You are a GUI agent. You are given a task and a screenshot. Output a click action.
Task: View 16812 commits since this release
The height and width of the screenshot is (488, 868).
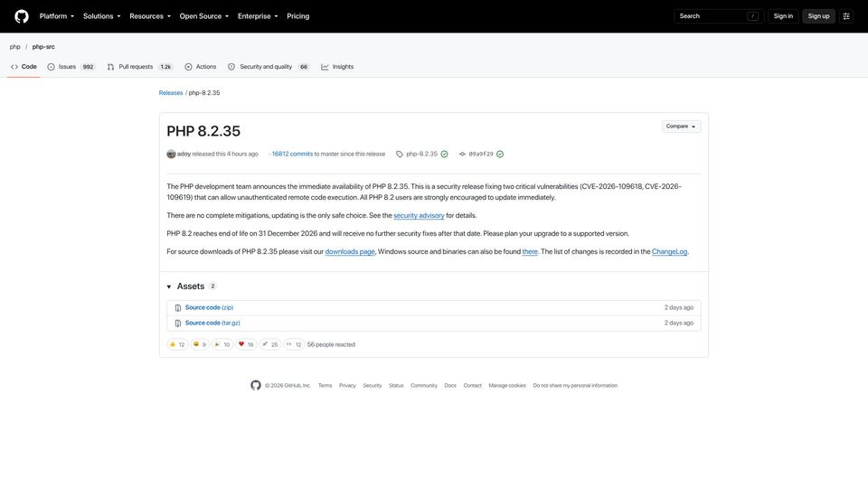click(292, 154)
